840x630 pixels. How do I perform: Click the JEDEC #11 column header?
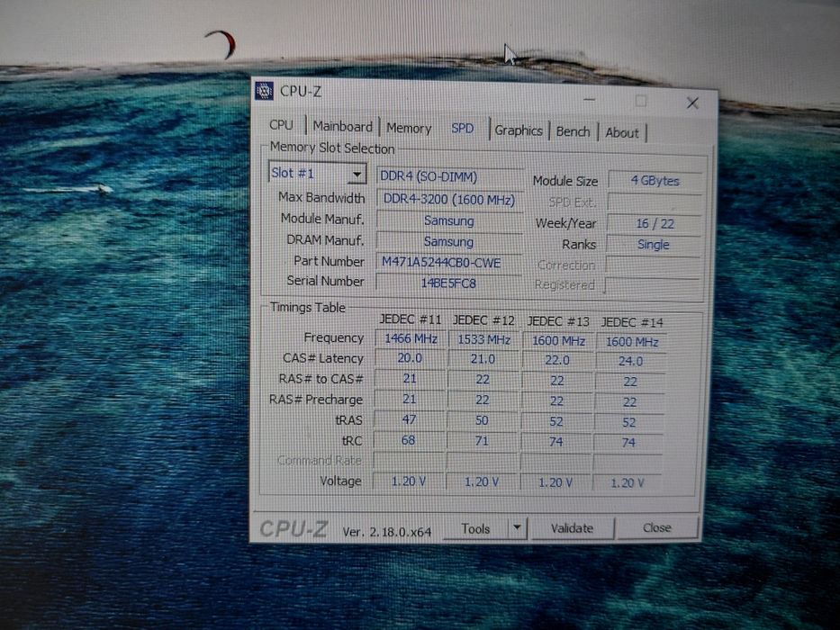click(411, 319)
